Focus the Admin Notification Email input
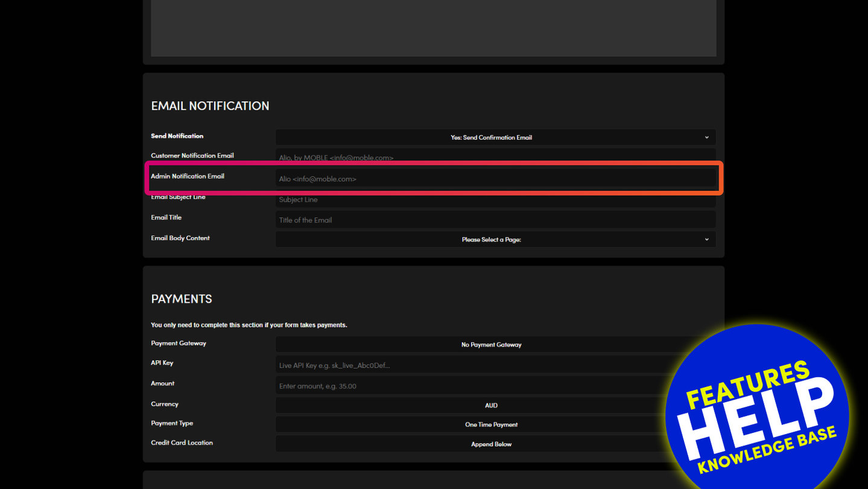Image resolution: width=868 pixels, height=489 pixels. pyautogui.click(x=495, y=179)
